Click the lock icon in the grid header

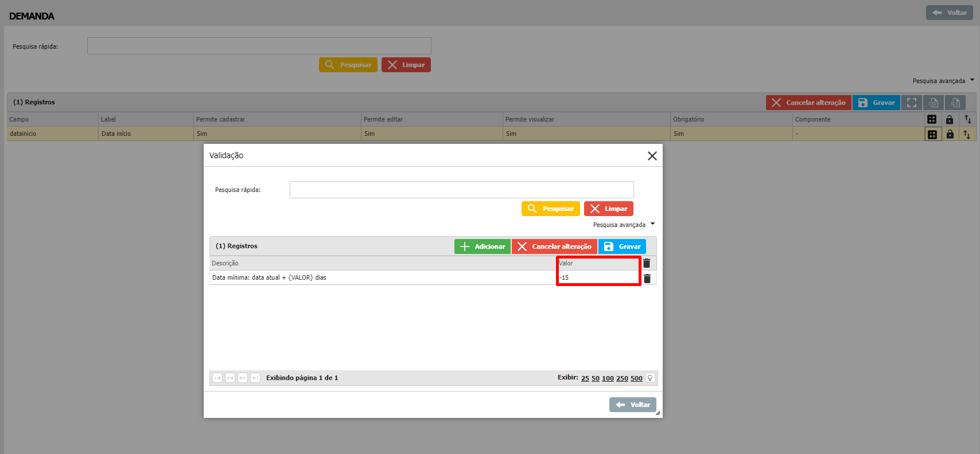950,119
